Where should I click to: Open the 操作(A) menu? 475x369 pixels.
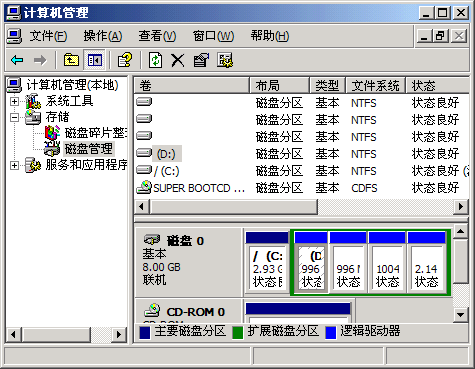(103, 36)
